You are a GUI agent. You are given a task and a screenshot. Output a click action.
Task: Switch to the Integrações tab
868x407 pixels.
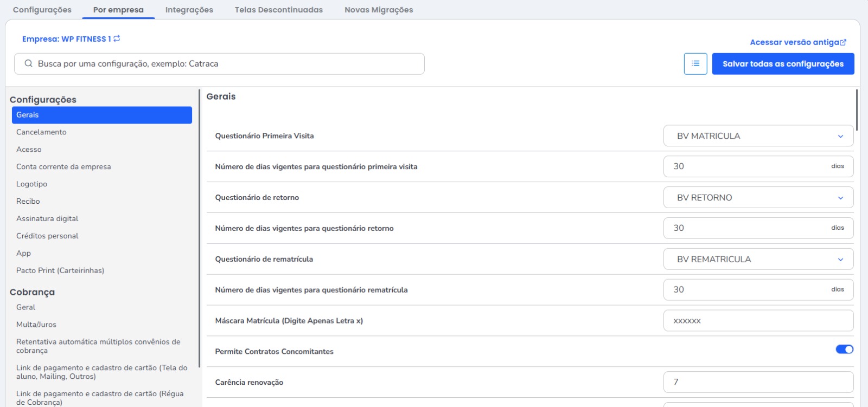click(189, 10)
